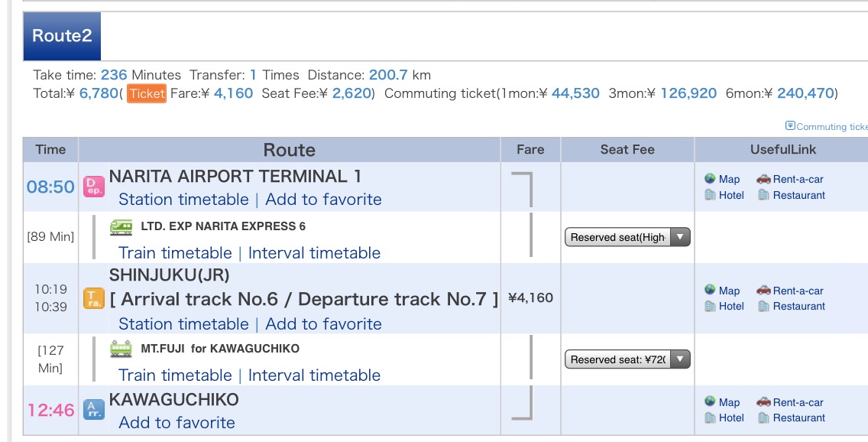The width and height of the screenshot is (868, 442).
Task: Open Restaurant link for Kawaguchiko
Action: (x=792, y=418)
